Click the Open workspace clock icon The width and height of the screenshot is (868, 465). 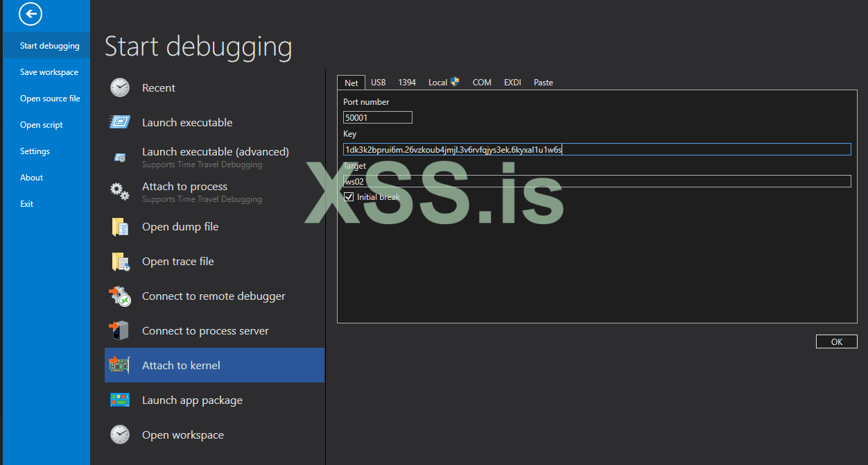(x=120, y=434)
